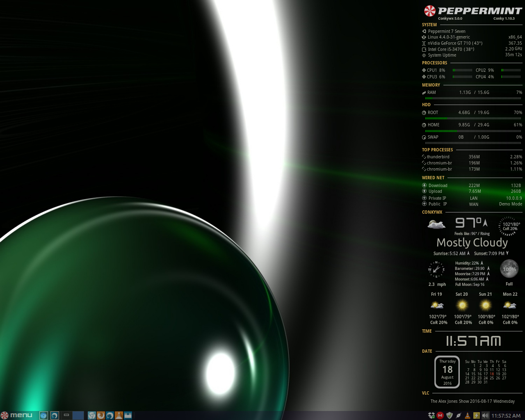
Task: Click red date 18 in mini calendar
Action: click(492, 374)
